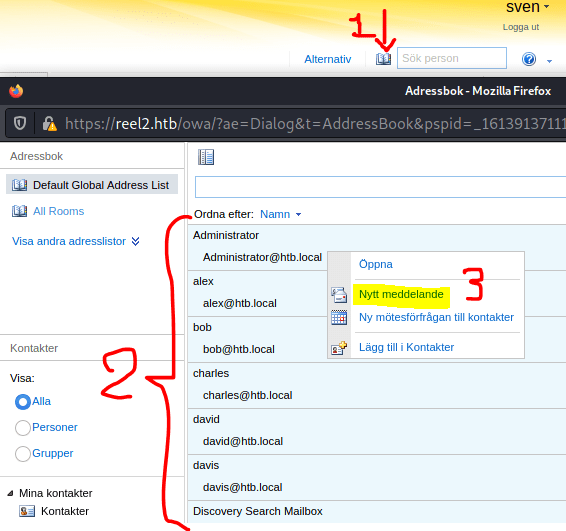Open the Ordna efter Namn sort dropdown
The height and width of the screenshot is (531, 566).
coord(280,214)
